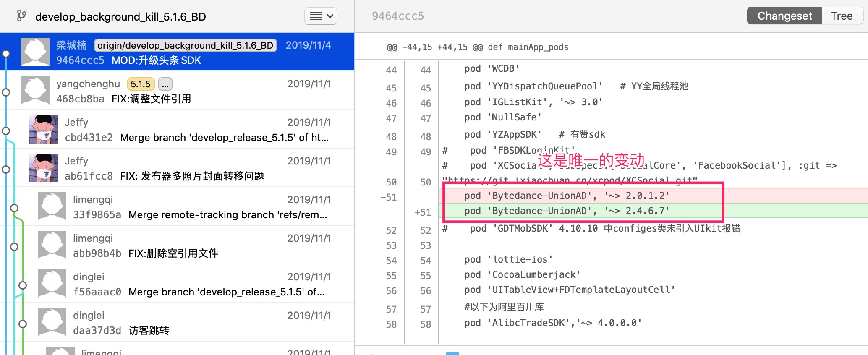Screen dimensions: 868x355
Task: Click line pod 'YZAppSDK'
Action: [535, 134]
